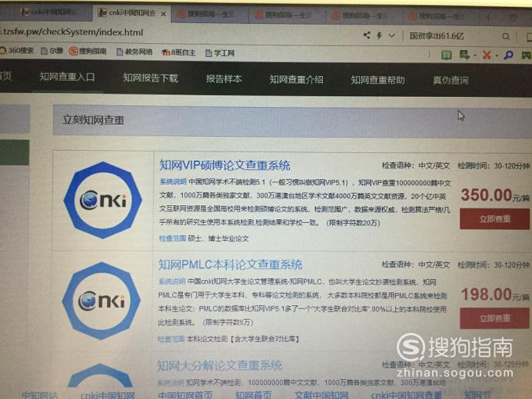The height and width of the screenshot is (399, 532).
Task: Open the second 搜狗指南 tab
Action: [288, 15]
